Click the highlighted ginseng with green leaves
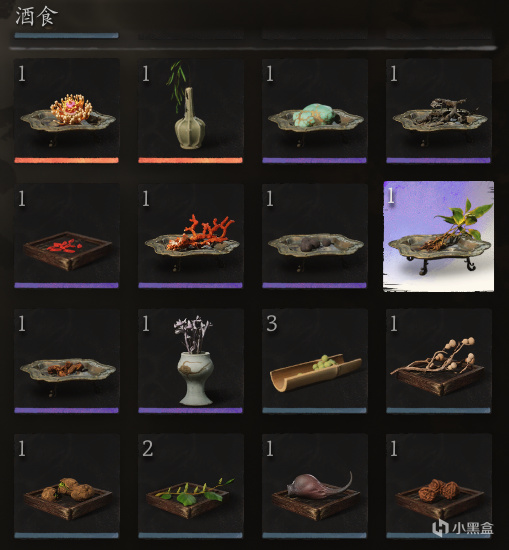The height and width of the screenshot is (550, 509). tap(438, 236)
